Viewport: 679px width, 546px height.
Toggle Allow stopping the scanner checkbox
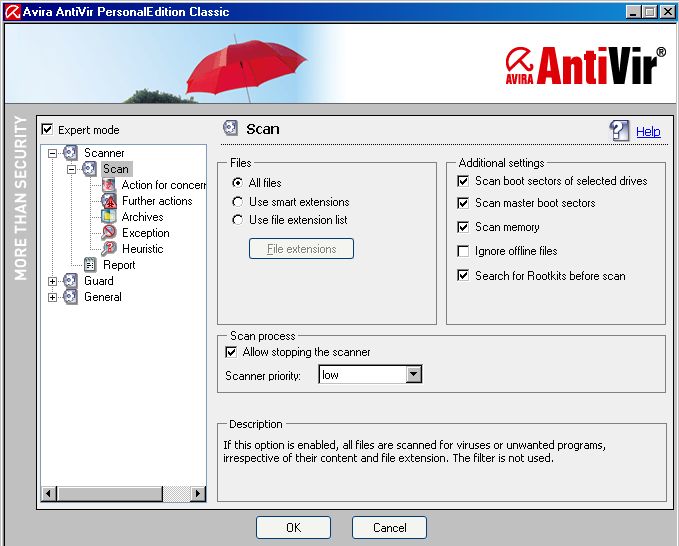231,352
